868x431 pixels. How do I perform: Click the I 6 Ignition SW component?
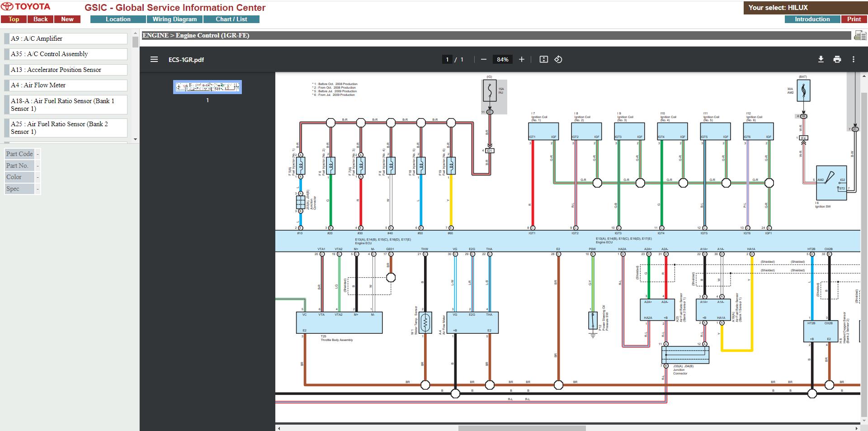pos(831,183)
